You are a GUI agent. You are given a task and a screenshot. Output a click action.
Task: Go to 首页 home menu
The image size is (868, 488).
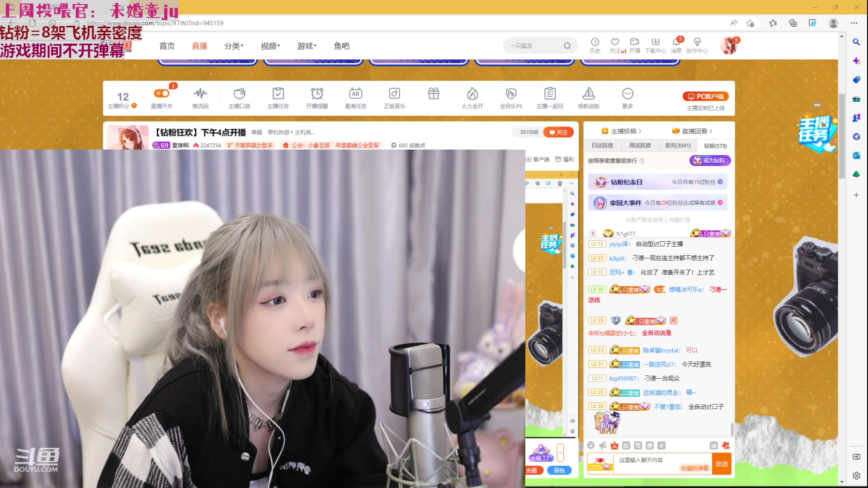pyautogui.click(x=167, y=46)
